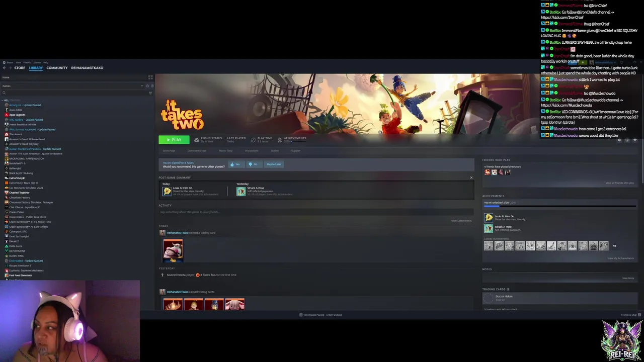The height and width of the screenshot is (362, 644).
Task: Select Apex Legends in the library list
Action: (17, 115)
